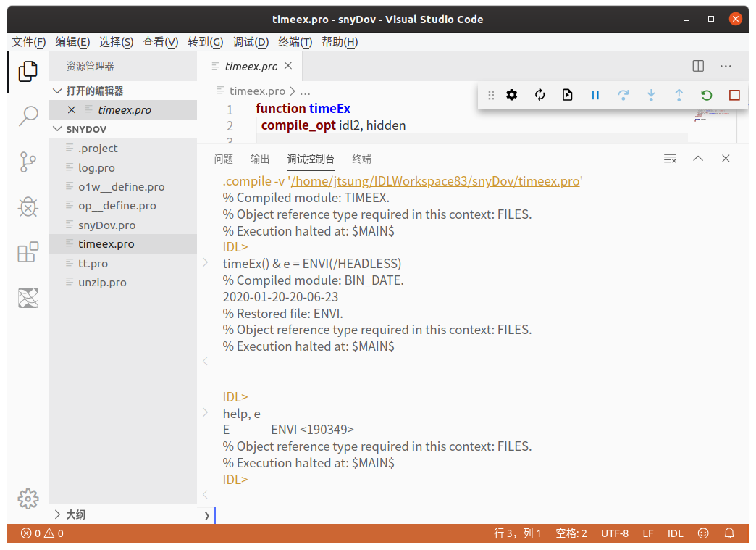Select the timeex.pro editor tab
This screenshot has width=756, height=550.
(251, 66)
